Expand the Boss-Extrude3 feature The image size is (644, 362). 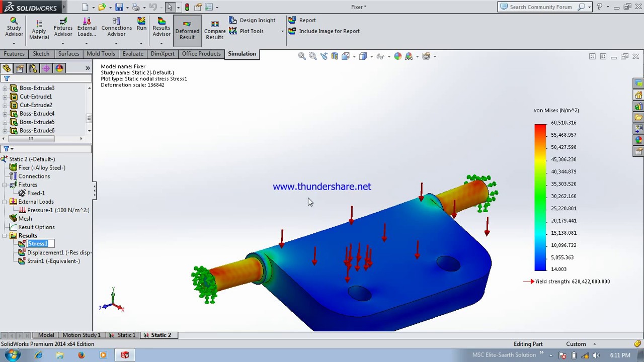(x=5, y=88)
